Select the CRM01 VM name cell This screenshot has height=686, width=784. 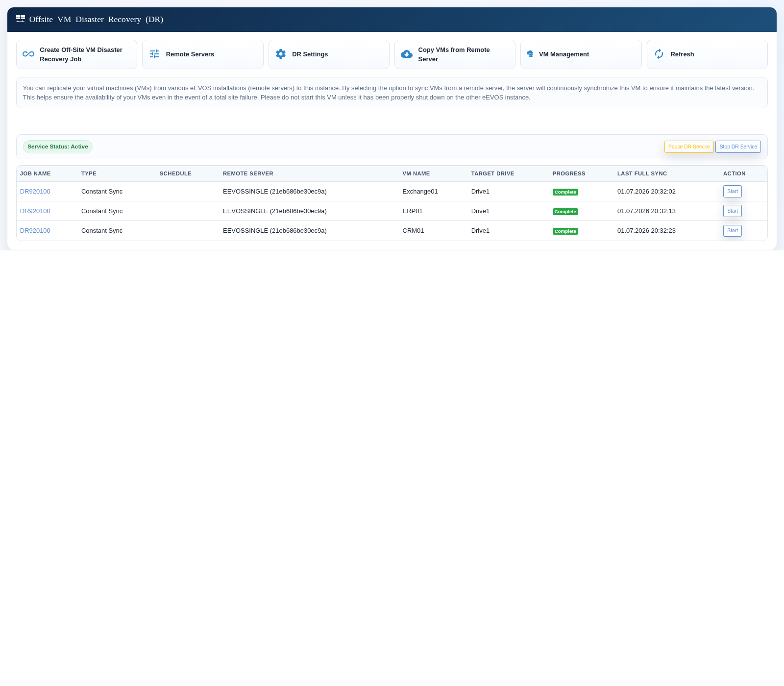point(413,231)
